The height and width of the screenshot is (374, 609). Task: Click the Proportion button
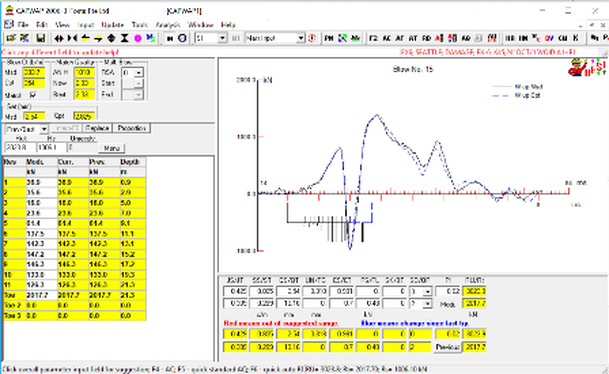tap(132, 128)
